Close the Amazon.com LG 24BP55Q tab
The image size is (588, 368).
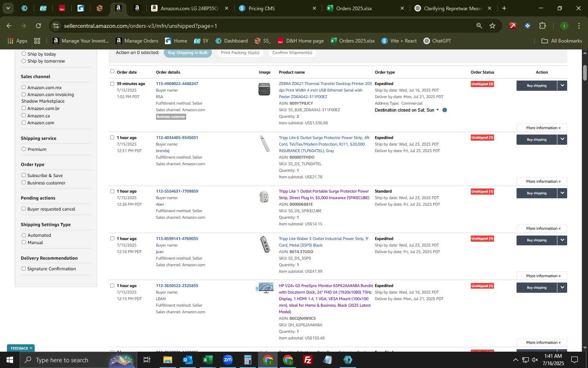click(227, 8)
